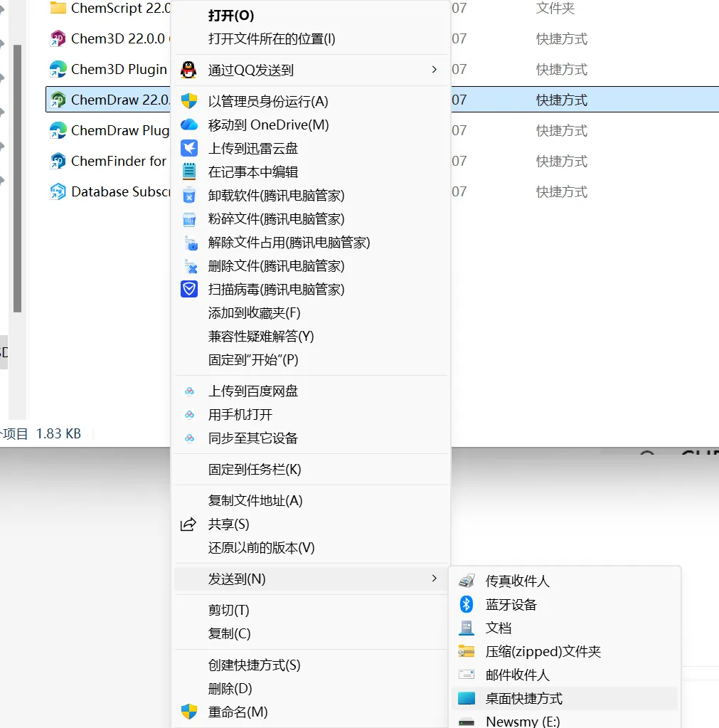Click 文件夹 type of ChemScript row
The height and width of the screenshot is (728, 719).
pyautogui.click(x=555, y=8)
